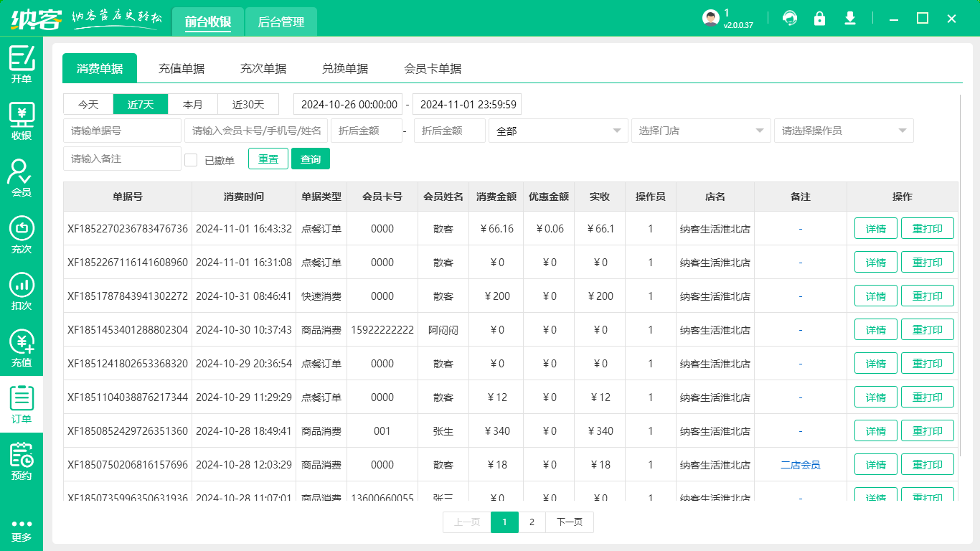Open the 请选择操作员 operator dropdown
The image size is (980, 551).
(843, 131)
